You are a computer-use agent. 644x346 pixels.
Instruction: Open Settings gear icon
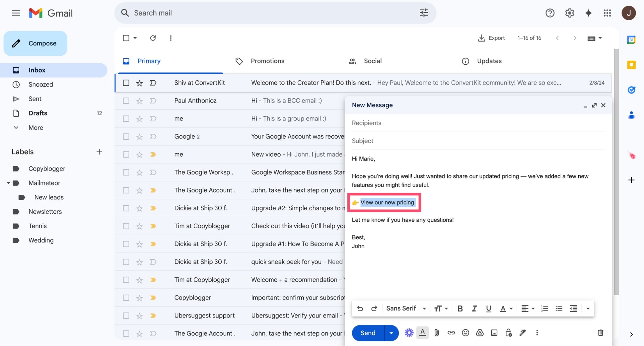click(569, 13)
